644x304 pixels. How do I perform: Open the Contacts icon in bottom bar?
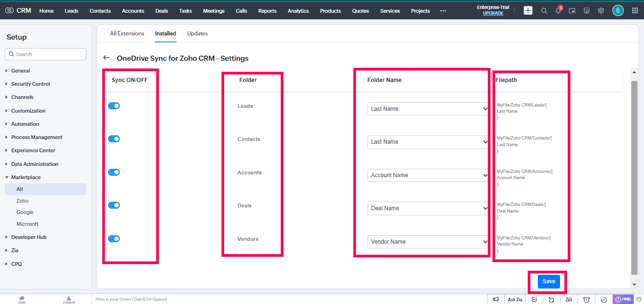pyautogui.click(x=69, y=299)
